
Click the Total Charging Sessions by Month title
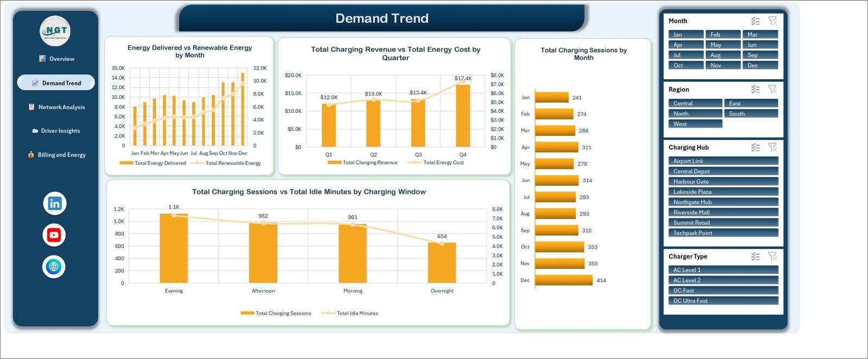point(584,54)
